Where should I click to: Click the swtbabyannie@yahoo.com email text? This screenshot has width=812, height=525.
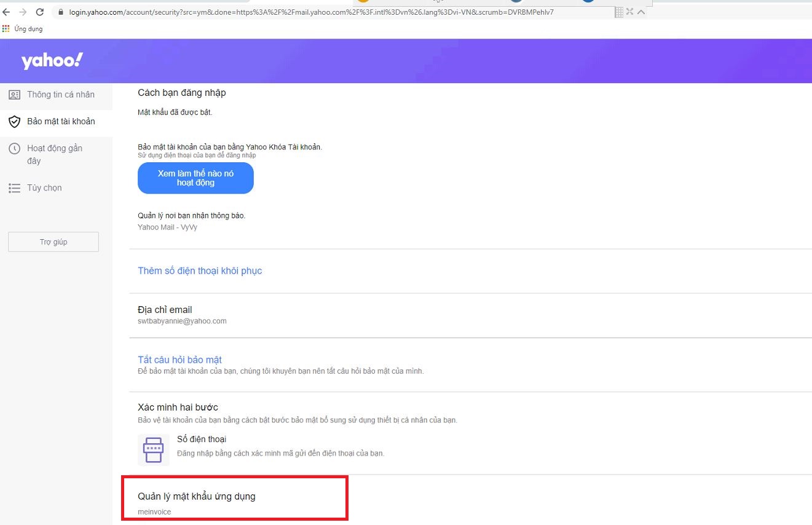coord(182,321)
